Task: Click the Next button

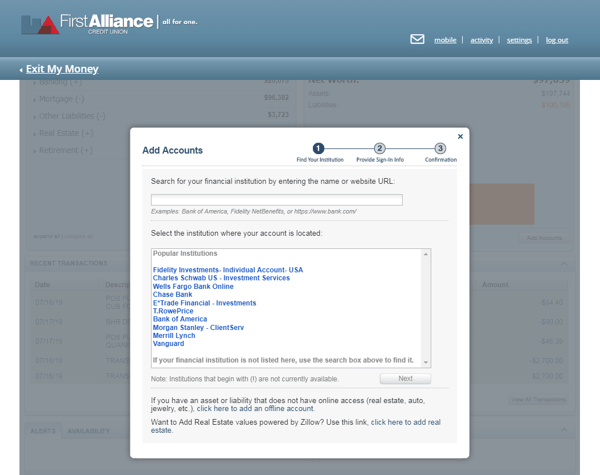Action: tap(405, 379)
